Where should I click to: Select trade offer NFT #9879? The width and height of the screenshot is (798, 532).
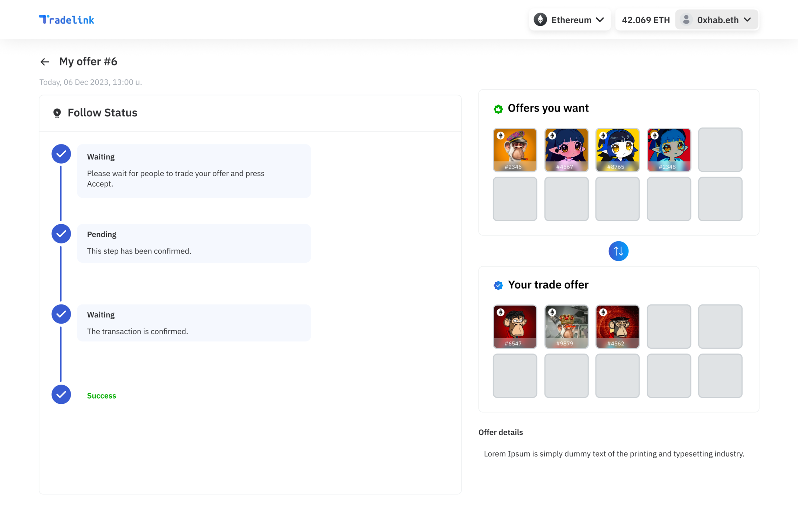click(566, 326)
